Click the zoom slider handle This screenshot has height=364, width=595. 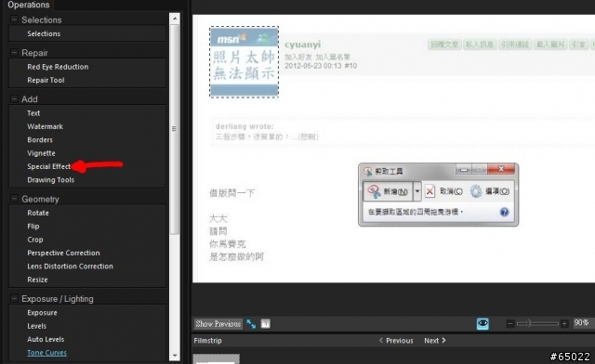[529, 323]
